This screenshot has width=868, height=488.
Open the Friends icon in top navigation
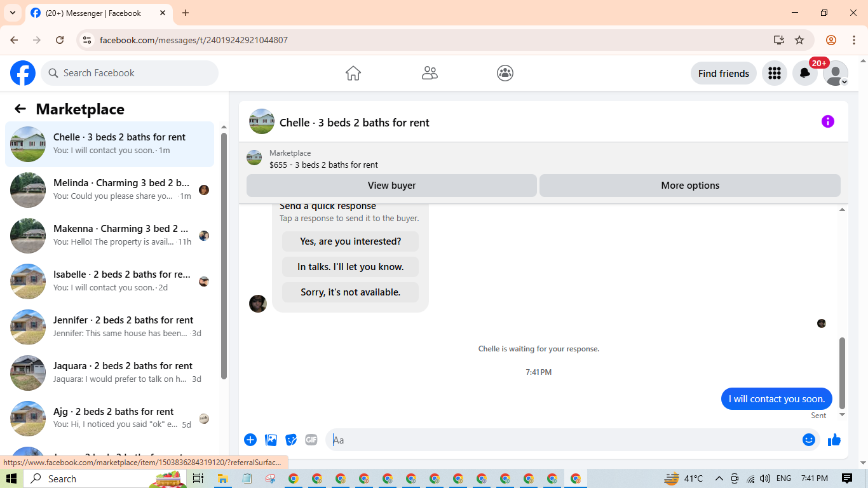pyautogui.click(x=430, y=73)
